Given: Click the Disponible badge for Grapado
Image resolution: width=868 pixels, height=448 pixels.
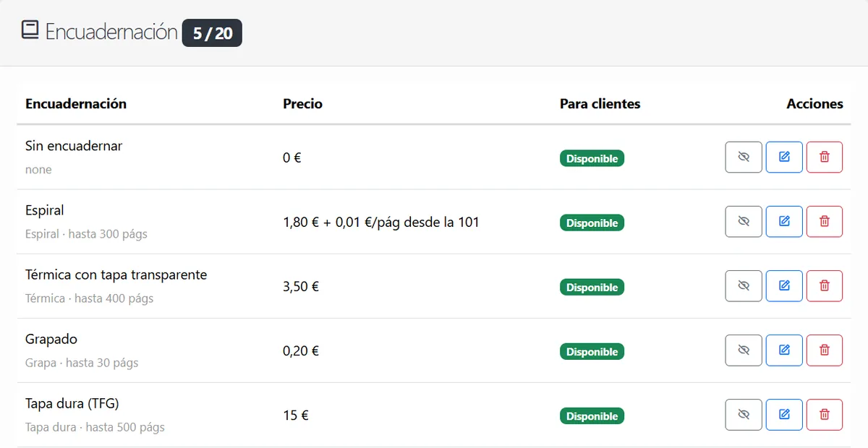Looking at the screenshot, I should 592,351.
